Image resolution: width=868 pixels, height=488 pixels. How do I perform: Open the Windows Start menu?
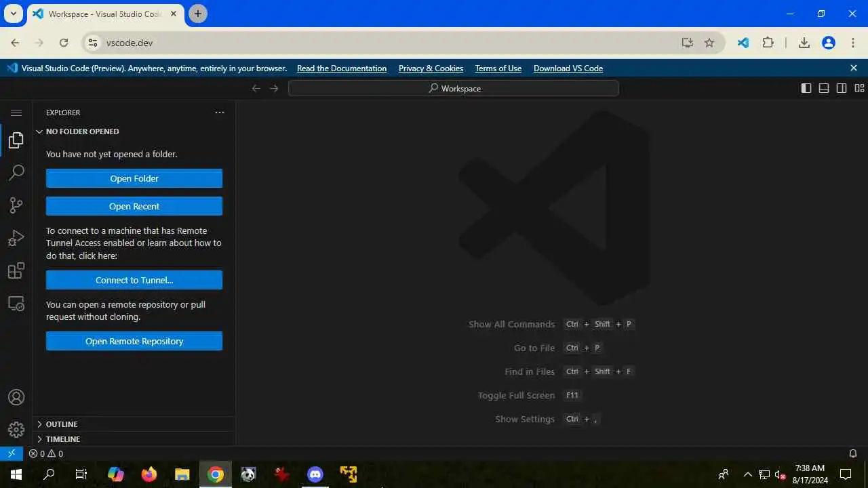[16, 474]
